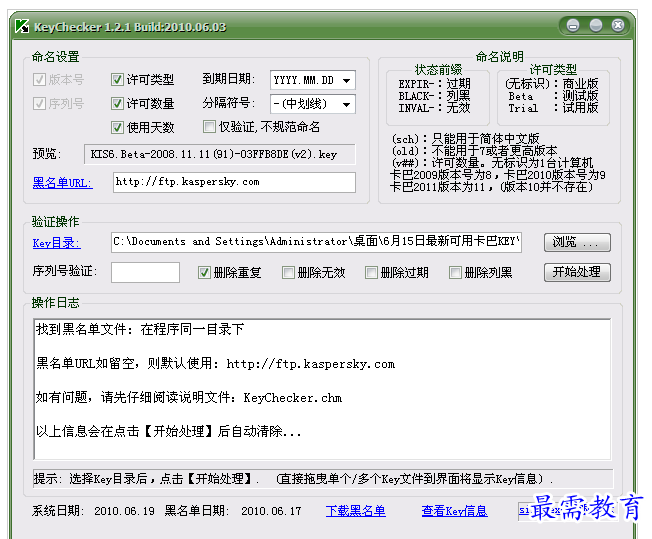
Task: Click the 黑名单URL link
Action: [62, 183]
